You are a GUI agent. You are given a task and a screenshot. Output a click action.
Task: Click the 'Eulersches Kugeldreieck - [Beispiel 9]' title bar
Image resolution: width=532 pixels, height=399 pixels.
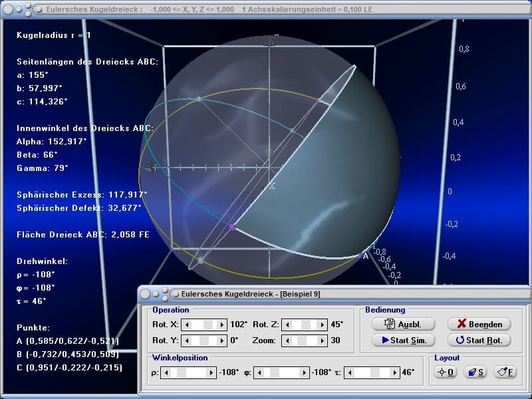334,294
